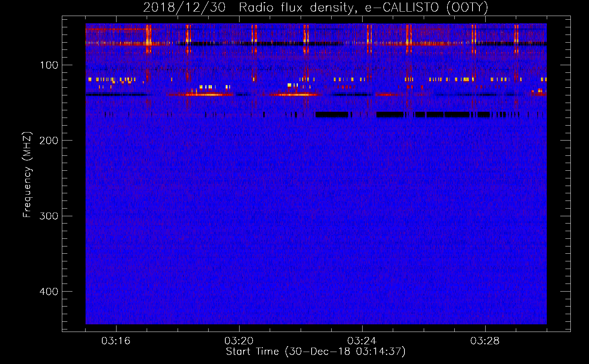Click the 03:16 time tick label
The width and height of the screenshot is (589, 364).
[116, 341]
